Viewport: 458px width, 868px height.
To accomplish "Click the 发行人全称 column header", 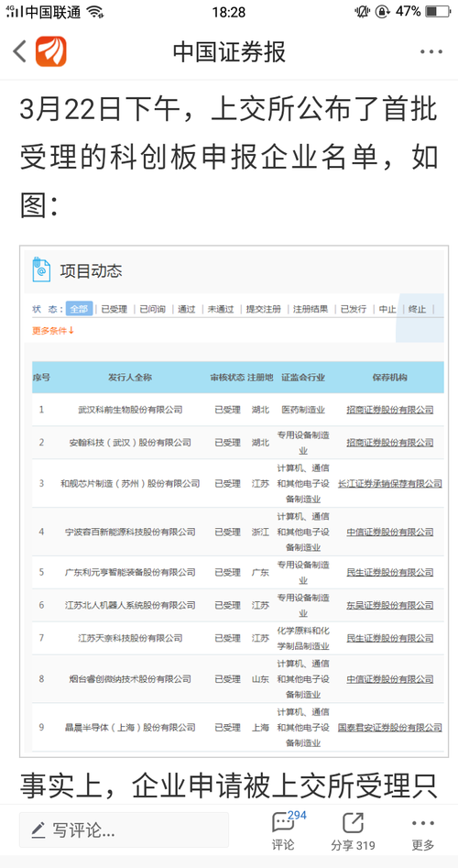I will click(x=130, y=378).
